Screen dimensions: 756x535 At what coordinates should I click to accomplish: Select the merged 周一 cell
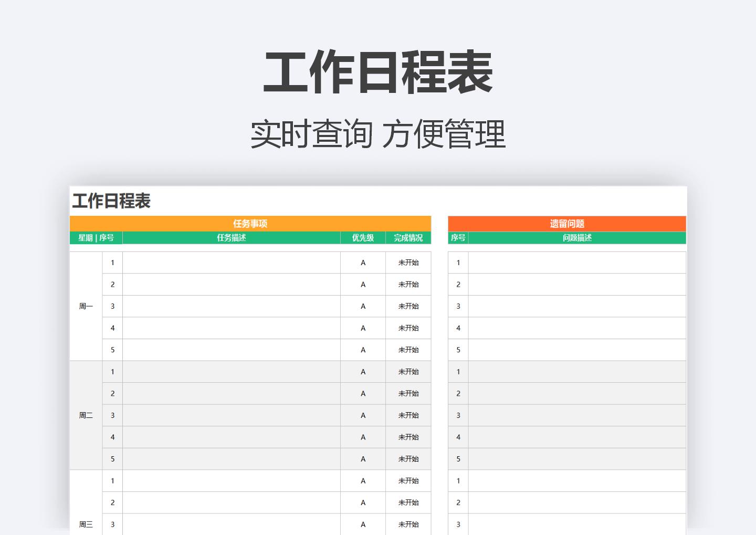click(86, 306)
